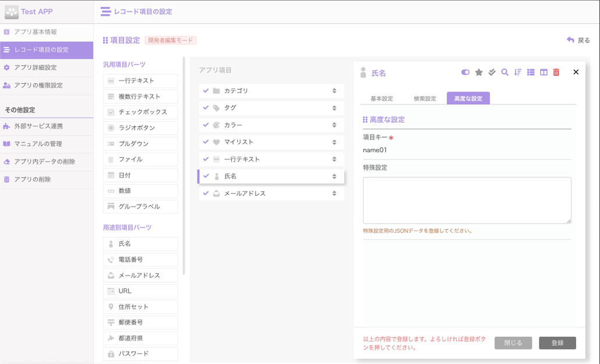Select the 電話番号 part
The height and width of the screenshot is (364, 600).
[140, 260]
